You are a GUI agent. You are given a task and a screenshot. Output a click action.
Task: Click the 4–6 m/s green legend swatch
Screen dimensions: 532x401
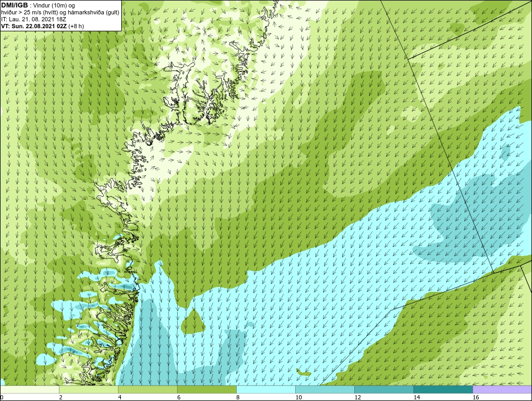147,389
